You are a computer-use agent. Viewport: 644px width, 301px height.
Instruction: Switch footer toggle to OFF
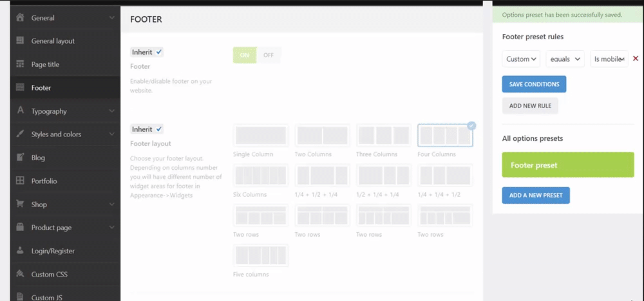coord(269,55)
